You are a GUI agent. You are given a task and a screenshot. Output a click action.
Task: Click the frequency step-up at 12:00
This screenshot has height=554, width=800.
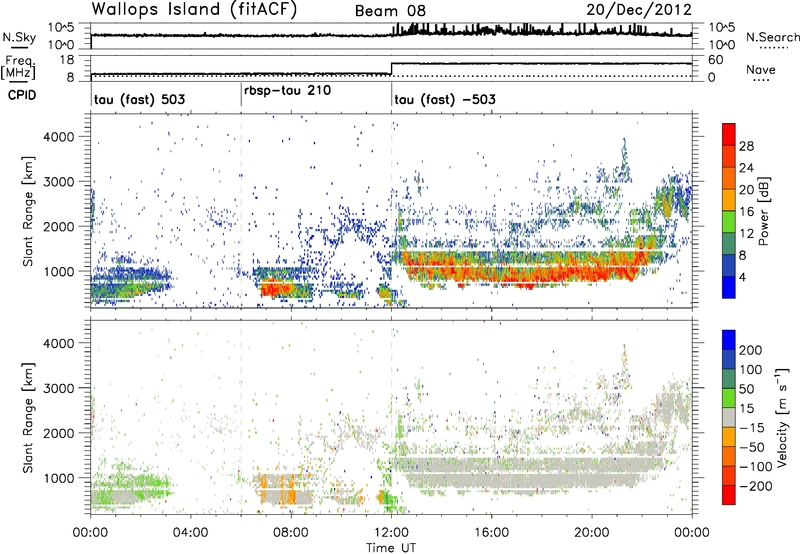tap(391, 69)
